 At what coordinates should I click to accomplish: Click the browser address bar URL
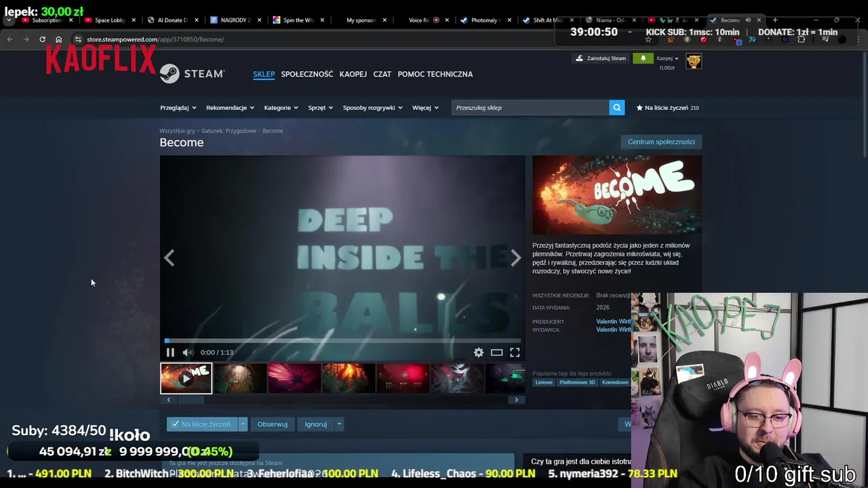point(155,39)
